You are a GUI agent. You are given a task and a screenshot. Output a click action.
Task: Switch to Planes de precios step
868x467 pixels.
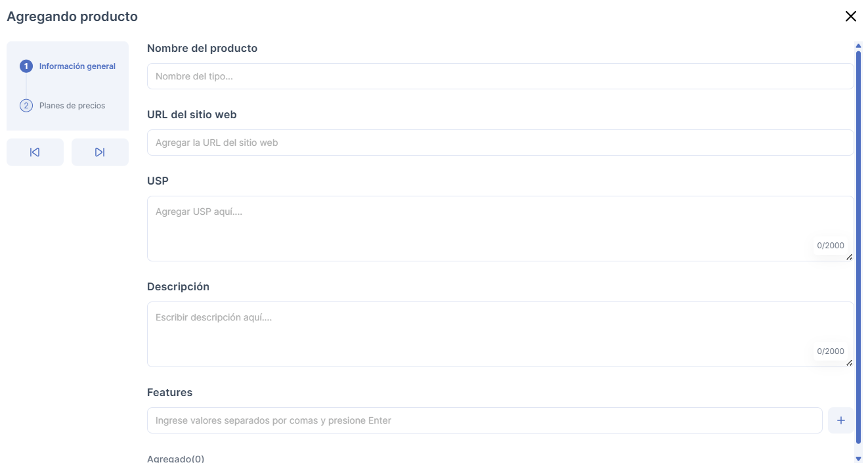pyautogui.click(x=72, y=106)
